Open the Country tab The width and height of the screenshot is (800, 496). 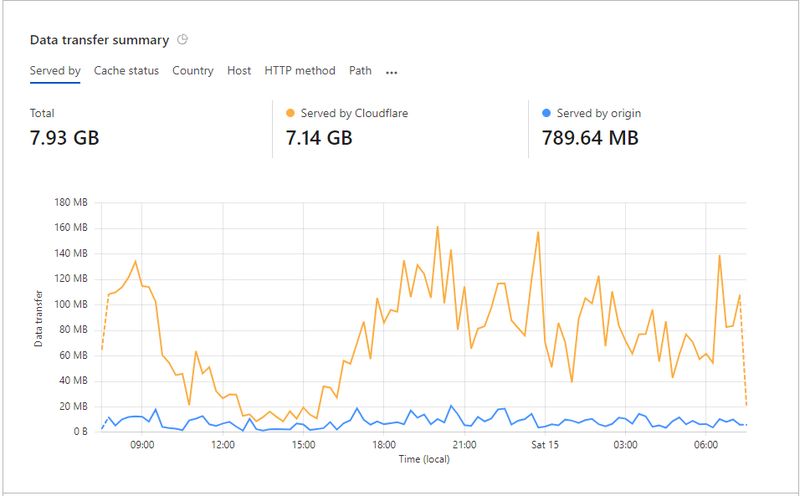tap(193, 70)
